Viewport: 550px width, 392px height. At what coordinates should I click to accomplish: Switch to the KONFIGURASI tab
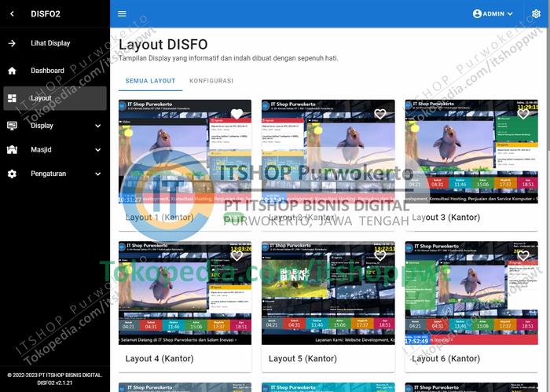pos(211,81)
